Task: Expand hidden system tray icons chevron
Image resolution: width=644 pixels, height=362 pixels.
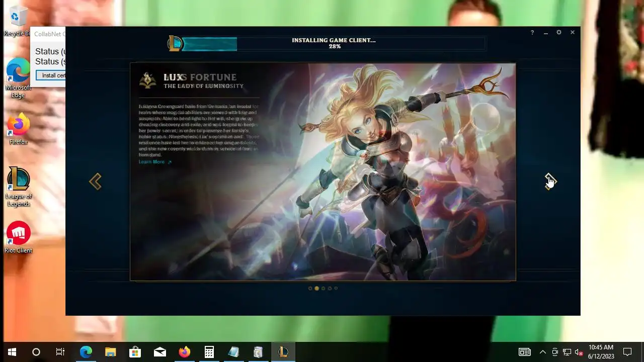Action: [543, 352]
